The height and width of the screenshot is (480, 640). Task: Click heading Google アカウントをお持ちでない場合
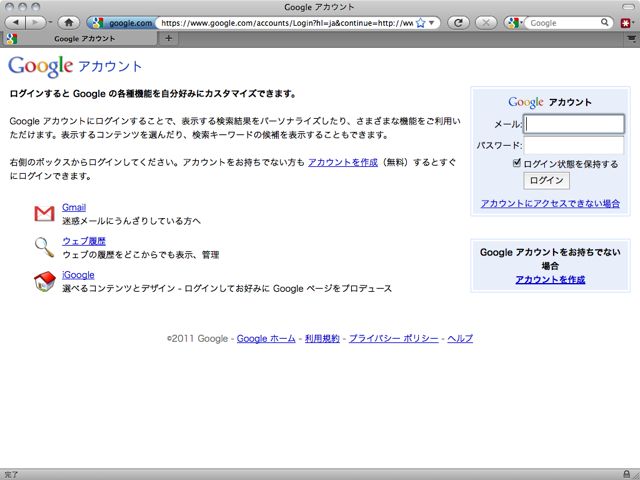coord(550,259)
